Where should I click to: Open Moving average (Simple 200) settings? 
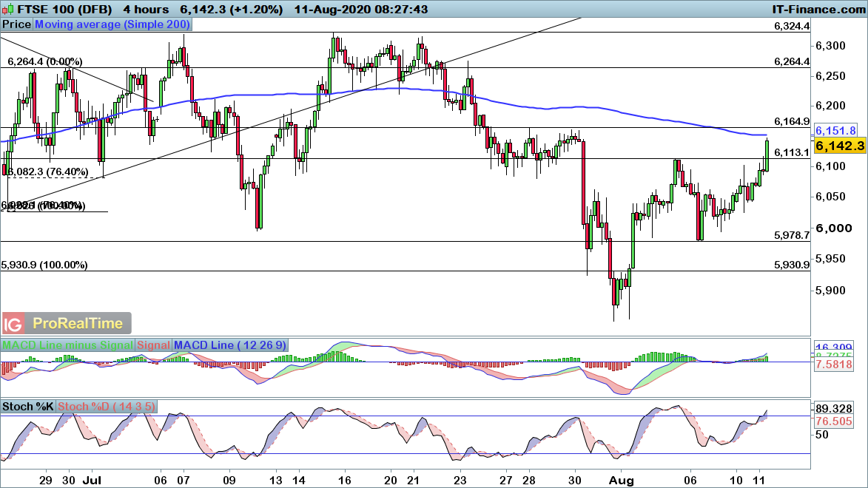(112, 24)
